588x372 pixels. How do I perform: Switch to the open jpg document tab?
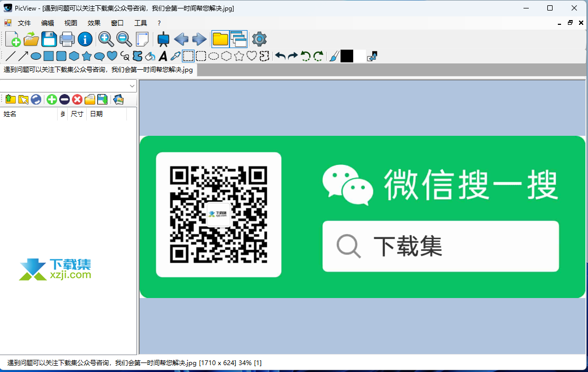pyautogui.click(x=98, y=70)
